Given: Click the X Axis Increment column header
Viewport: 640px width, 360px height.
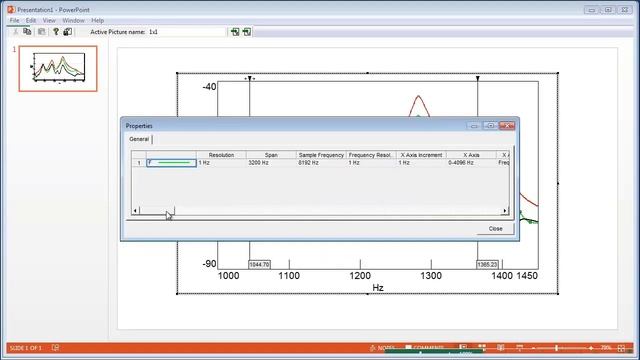Looking at the screenshot, I should point(421,155).
